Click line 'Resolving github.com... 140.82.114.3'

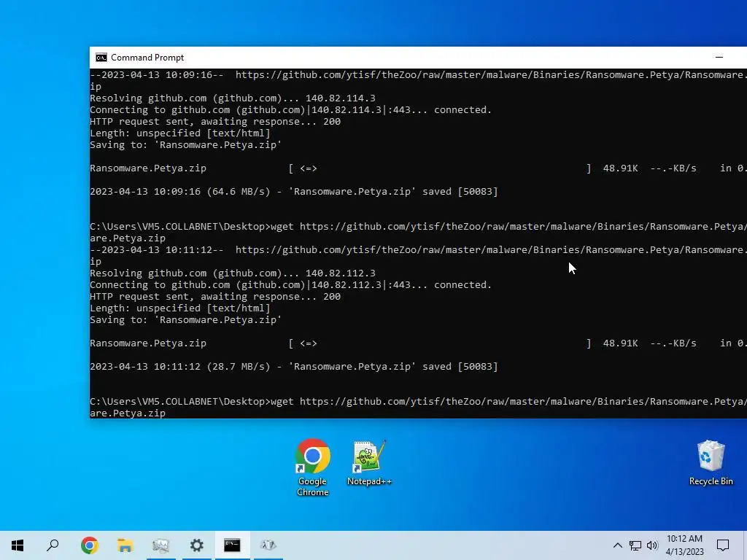(233, 98)
